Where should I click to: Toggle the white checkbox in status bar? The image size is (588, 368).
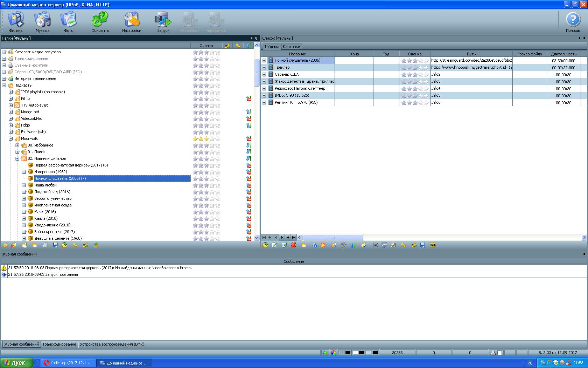click(x=500, y=353)
